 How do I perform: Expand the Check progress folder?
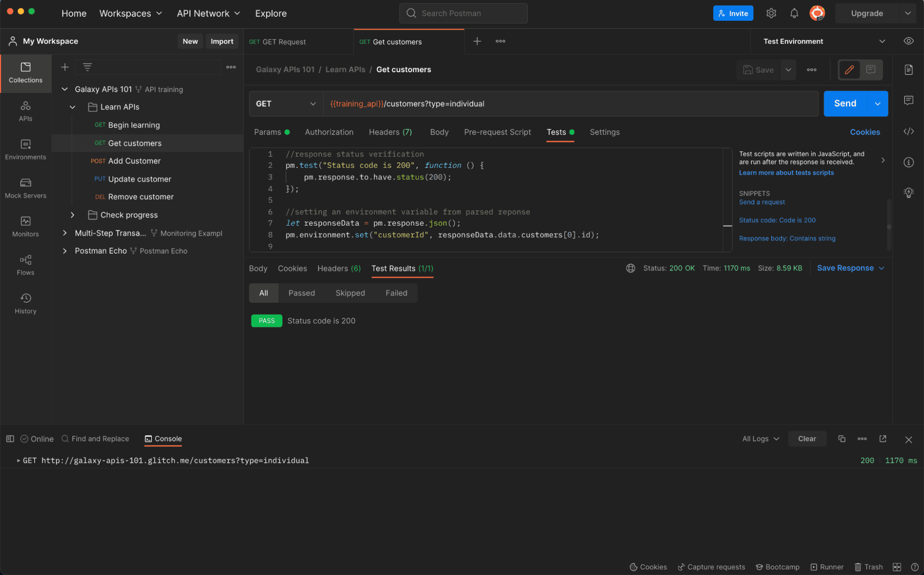click(72, 215)
